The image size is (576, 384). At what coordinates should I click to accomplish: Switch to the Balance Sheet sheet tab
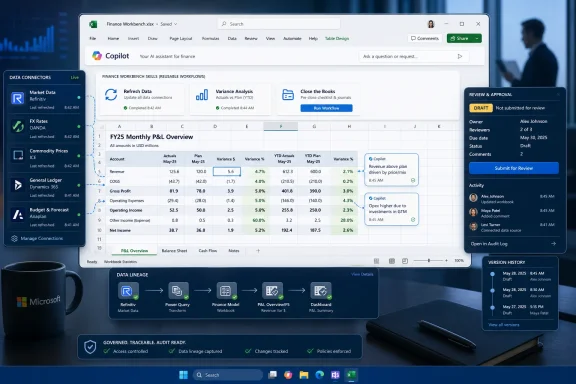pos(174,251)
